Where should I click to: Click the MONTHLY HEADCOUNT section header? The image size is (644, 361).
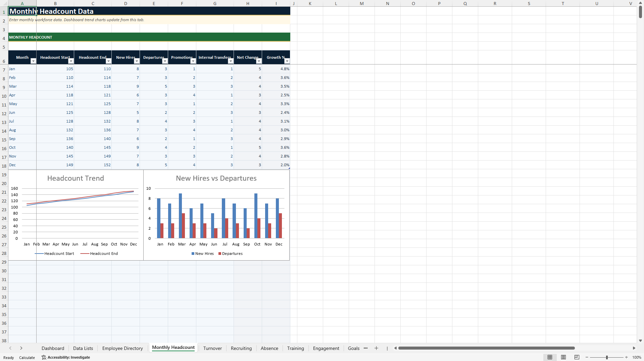click(x=149, y=37)
